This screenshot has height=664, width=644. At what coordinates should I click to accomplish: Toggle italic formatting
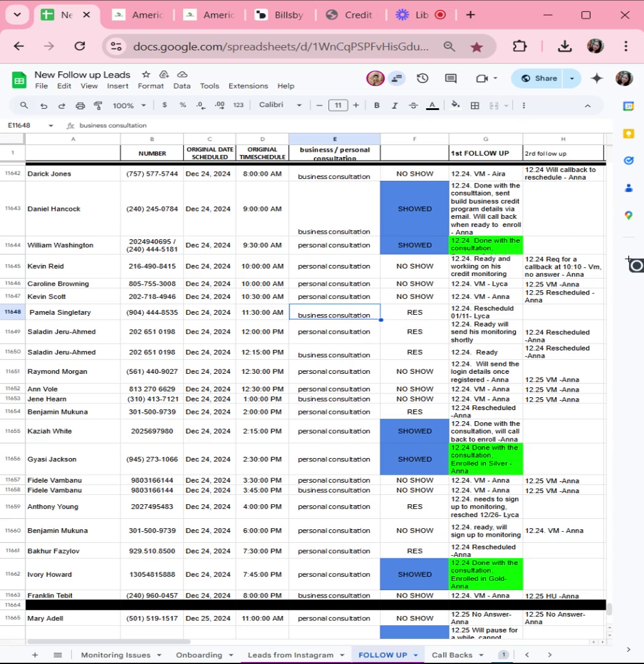(x=395, y=106)
